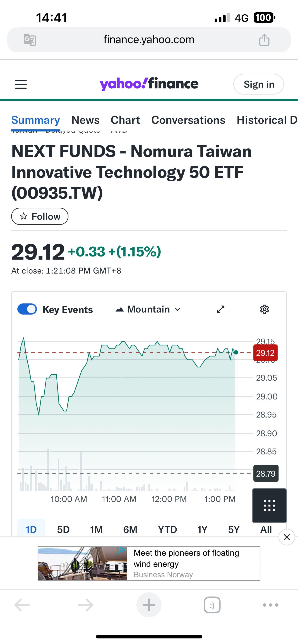Open the hamburger navigation menu
The image size is (298, 644).
click(x=21, y=84)
